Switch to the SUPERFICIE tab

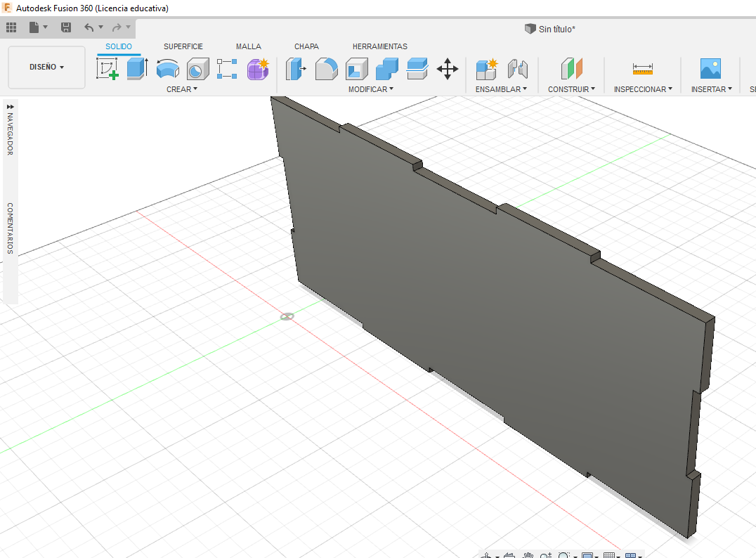click(x=183, y=46)
